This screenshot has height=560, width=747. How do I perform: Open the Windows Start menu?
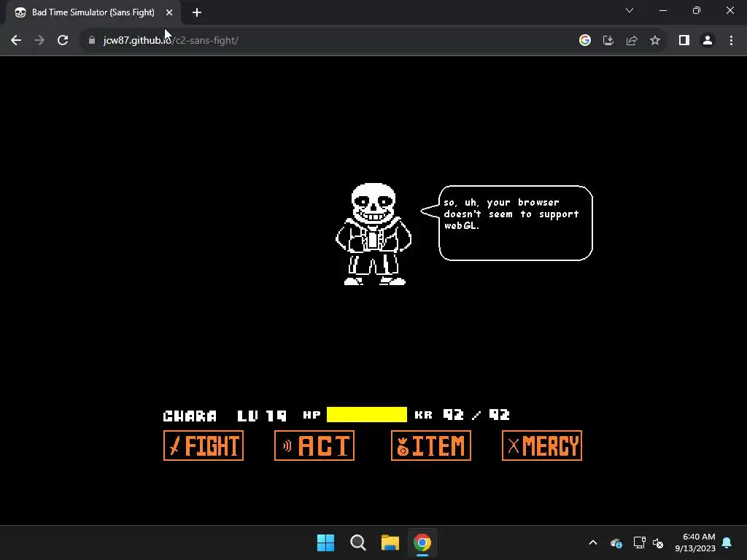click(326, 542)
